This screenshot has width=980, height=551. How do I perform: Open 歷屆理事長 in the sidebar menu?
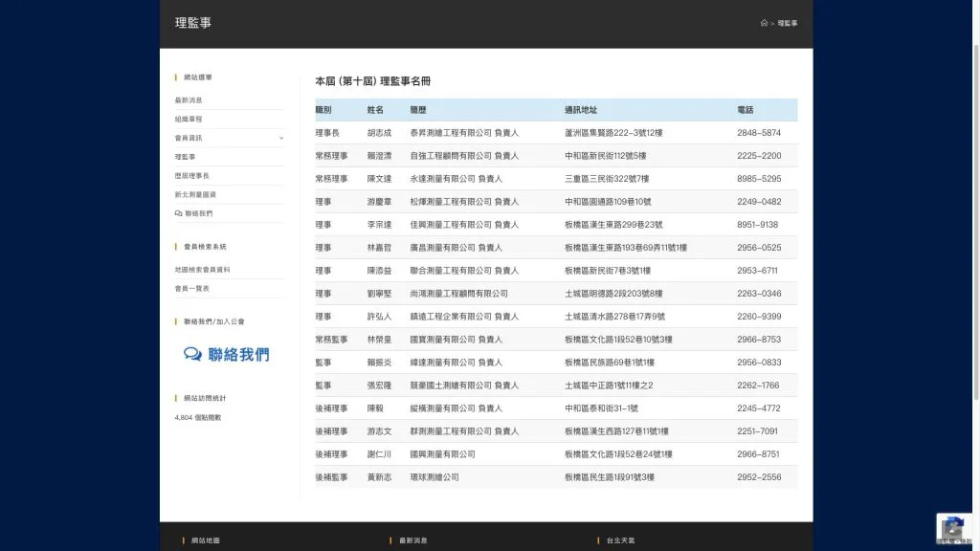(x=191, y=176)
